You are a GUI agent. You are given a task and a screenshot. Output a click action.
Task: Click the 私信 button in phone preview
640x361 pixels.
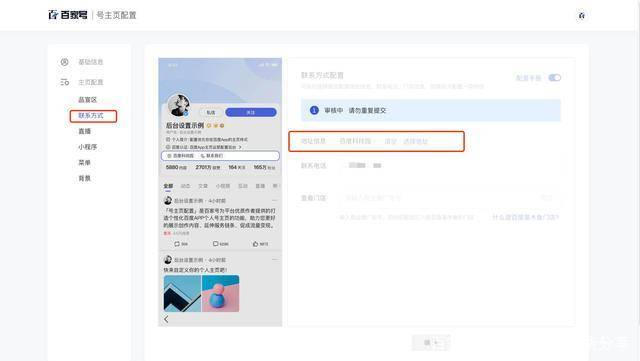tap(211, 112)
